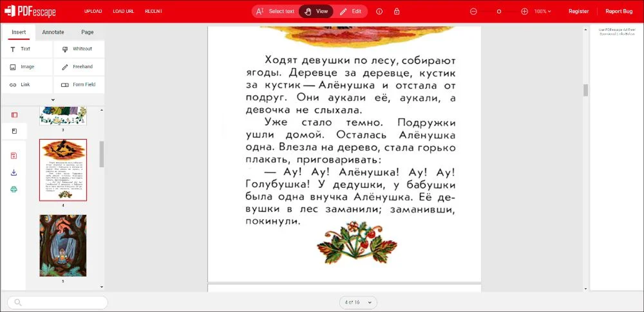Click the download icon in left sidebar
Viewport: 644px width, 312px height.
coord(14,172)
